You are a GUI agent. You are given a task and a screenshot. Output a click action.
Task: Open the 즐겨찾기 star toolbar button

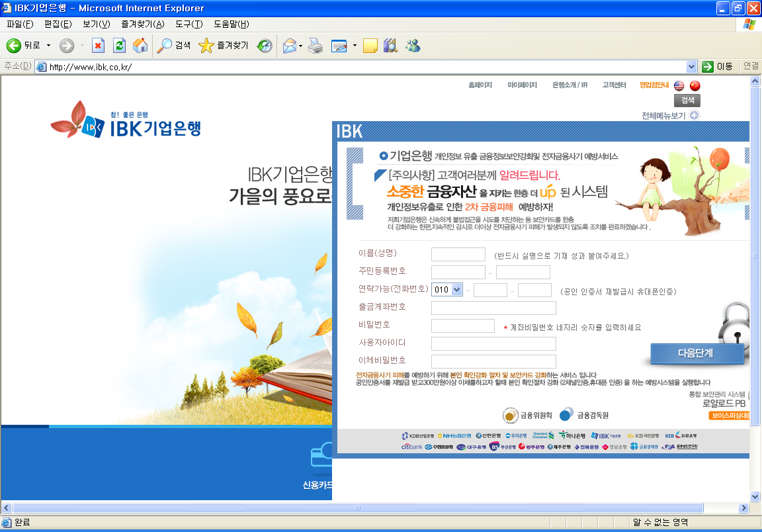tap(224, 46)
